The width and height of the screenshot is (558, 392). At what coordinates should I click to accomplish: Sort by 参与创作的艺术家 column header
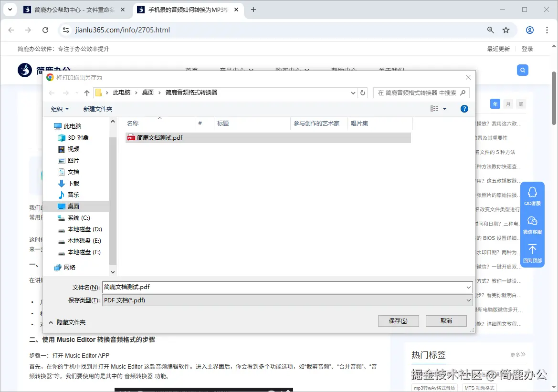(319, 124)
